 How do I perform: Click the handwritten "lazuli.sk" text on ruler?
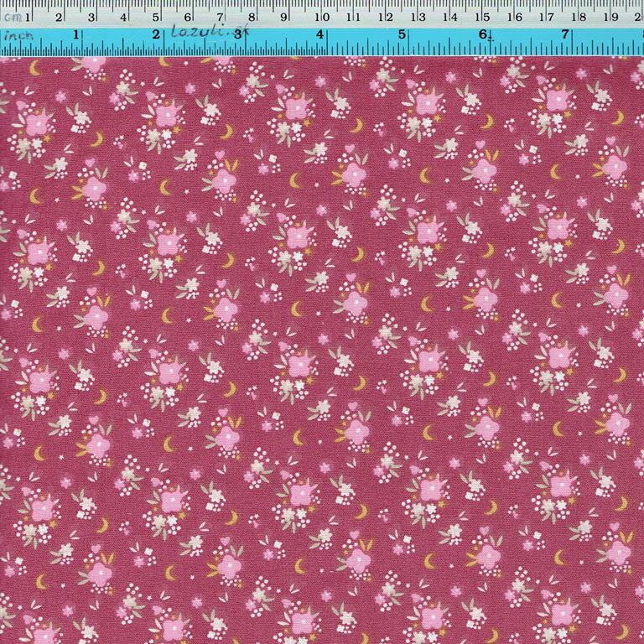pos(210,32)
